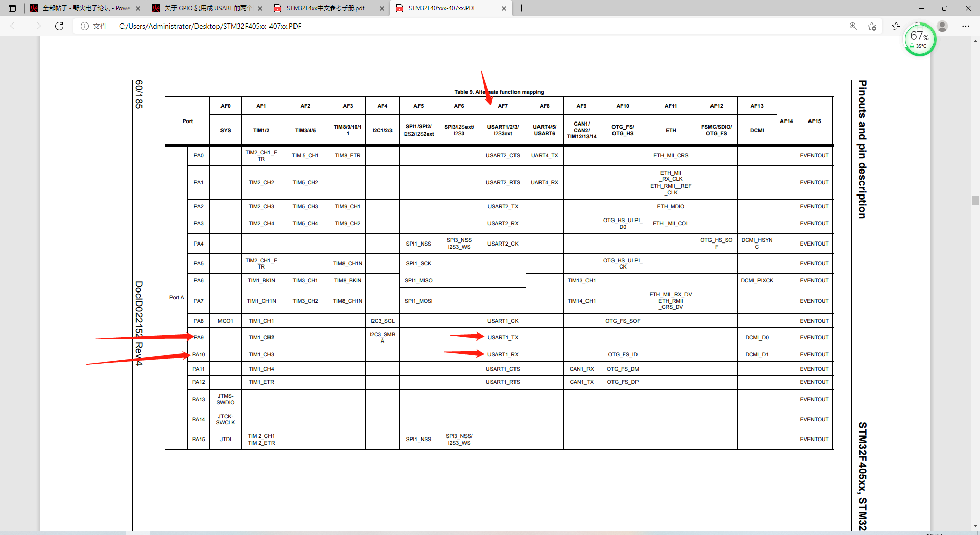Click the MCO1 cell in PA8 row

coord(225,321)
